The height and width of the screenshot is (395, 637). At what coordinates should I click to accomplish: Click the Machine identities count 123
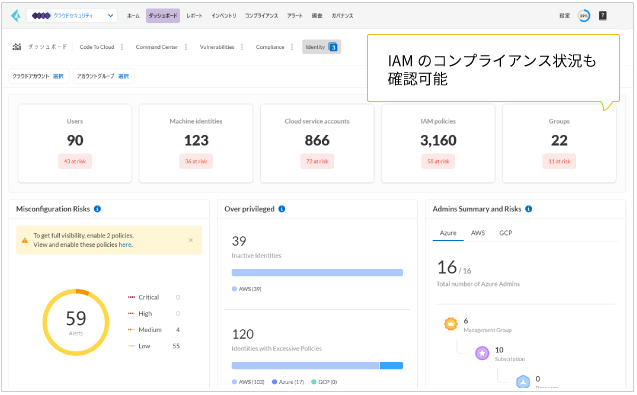coord(196,141)
